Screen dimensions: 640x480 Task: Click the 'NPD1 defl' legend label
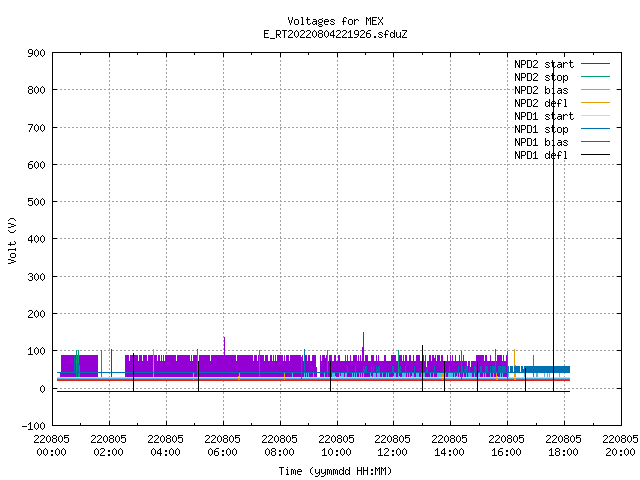tap(541, 156)
